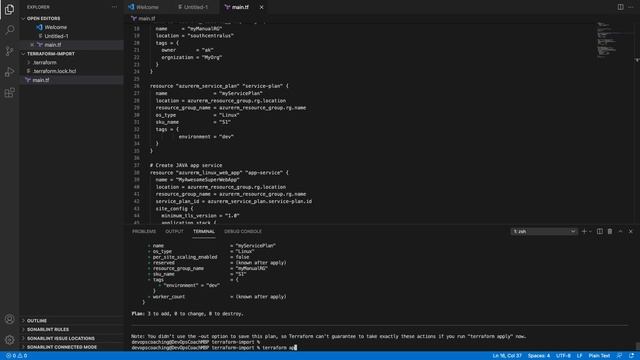Image resolution: width=640 pixels, height=360 pixels.
Task: Open editor more actions ellipsis
Action: pyautogui.click(x=631, y=7)
